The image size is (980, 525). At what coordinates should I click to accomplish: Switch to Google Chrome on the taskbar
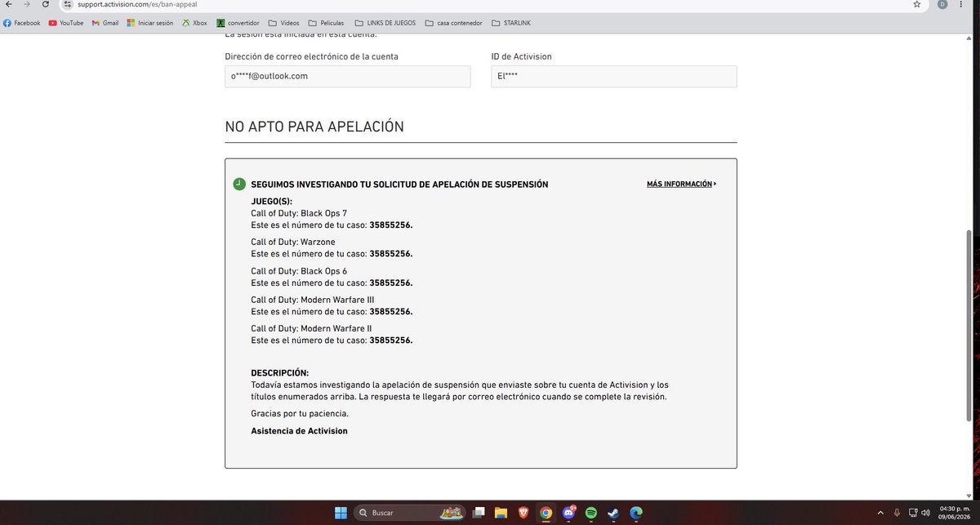546,513
